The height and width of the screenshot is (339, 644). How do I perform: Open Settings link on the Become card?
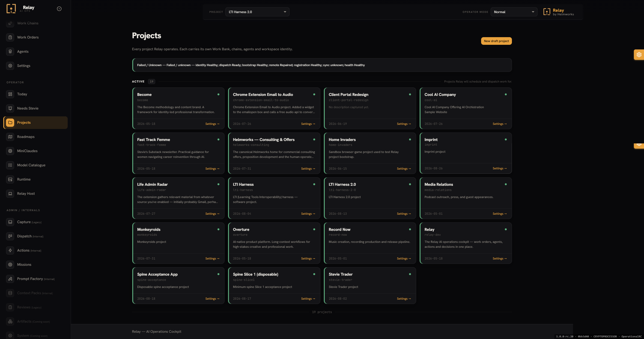pyautogui.click(x=212, y=124)
